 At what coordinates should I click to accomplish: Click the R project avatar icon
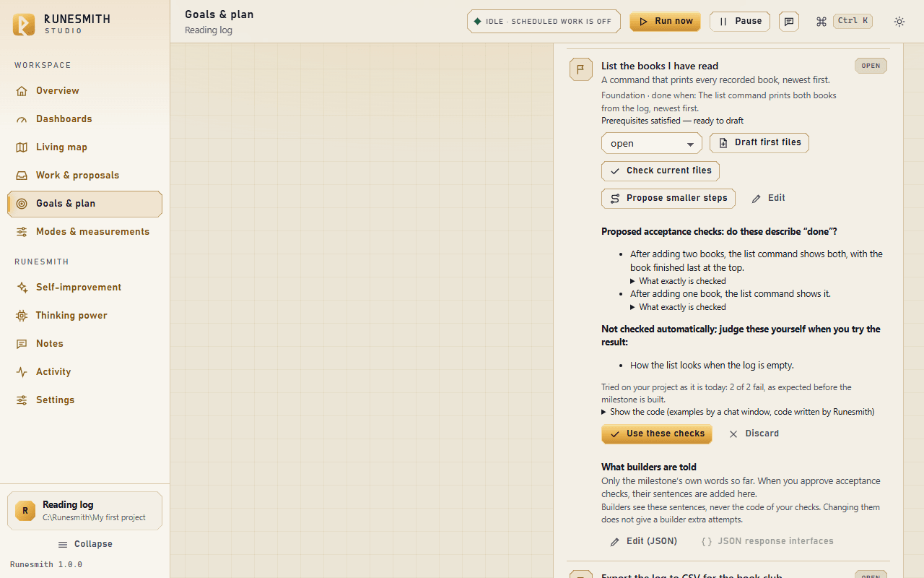click(x=25, y=511)
